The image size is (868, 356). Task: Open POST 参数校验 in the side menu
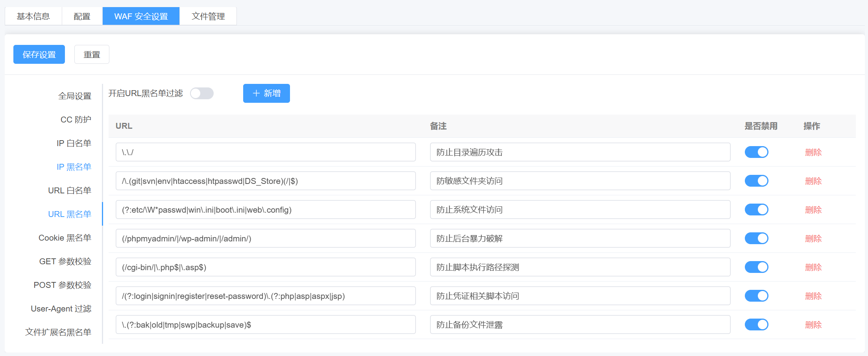pyautogui.click(x=63, y=285)
